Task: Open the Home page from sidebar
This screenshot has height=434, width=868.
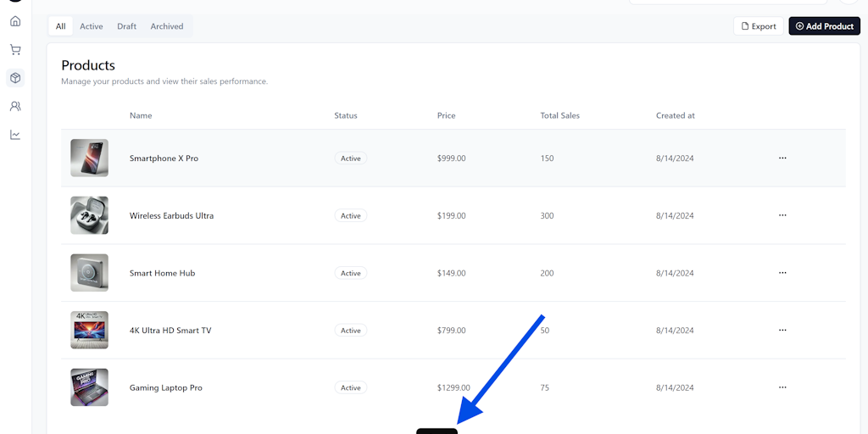Action: (x=15, y=21)
